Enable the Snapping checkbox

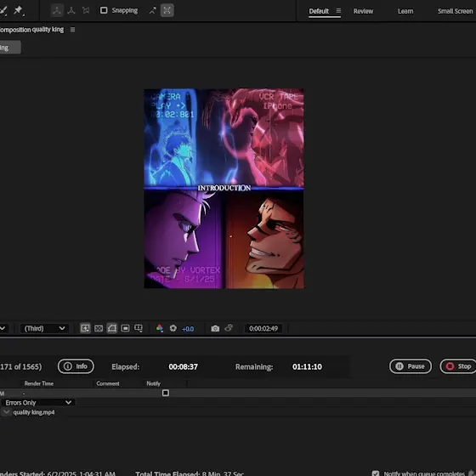(x=104, y=10)
